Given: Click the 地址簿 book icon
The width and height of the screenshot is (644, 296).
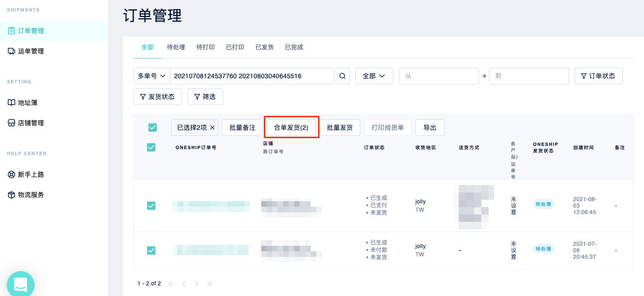Looking at the screenshot, I should (x=11, y=103).
